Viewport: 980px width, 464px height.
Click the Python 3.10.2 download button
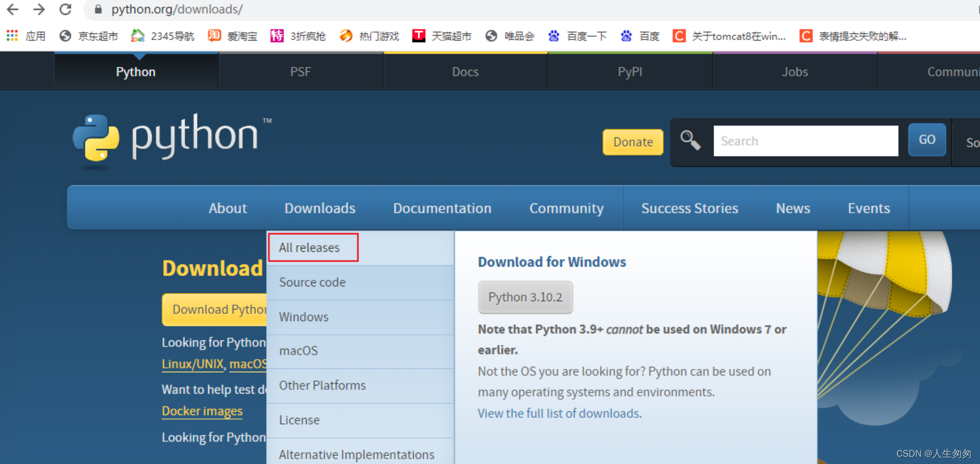(525, 297)
